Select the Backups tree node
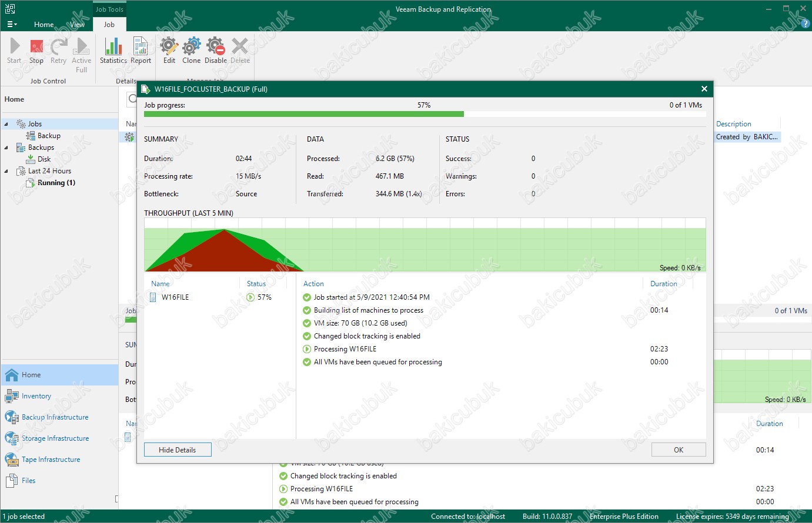 (41, 147)
